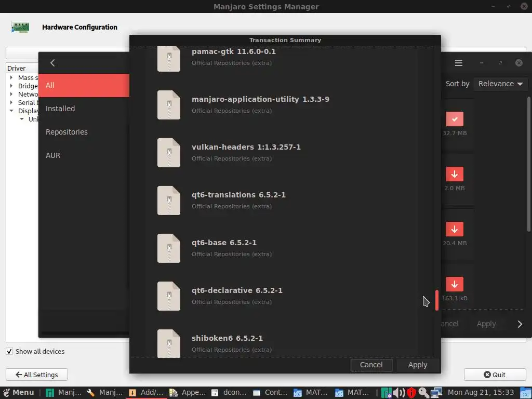The height and width of the screenshot is (399, 532).
Task: Collapse the Unknown sub-item under Display
Action: coord(22,119)
